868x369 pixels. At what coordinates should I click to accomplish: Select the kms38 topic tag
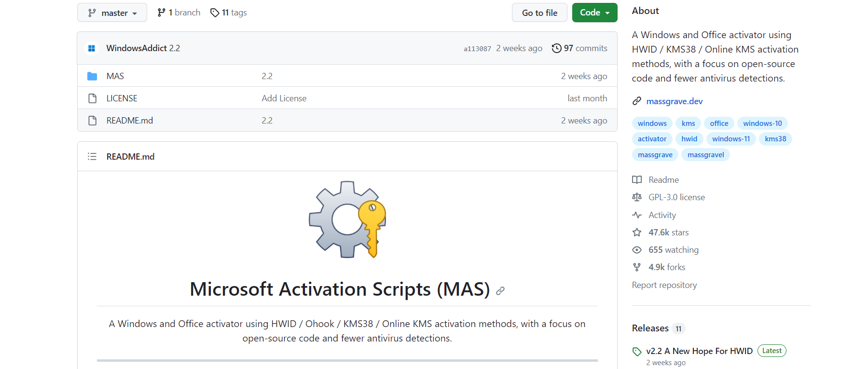tap(775, 139)
